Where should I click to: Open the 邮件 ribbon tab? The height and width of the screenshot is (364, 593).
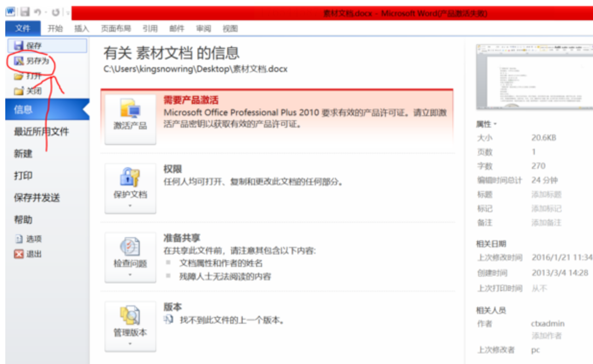coord(177,29)
